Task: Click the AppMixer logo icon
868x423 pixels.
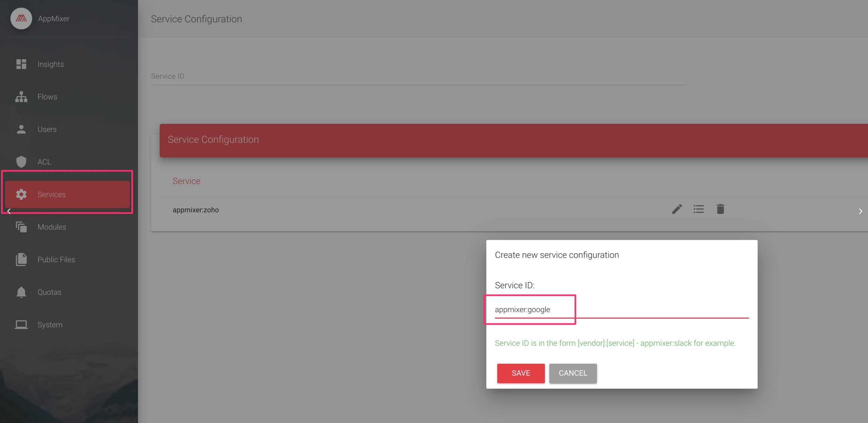Action: tap(21, 18)
